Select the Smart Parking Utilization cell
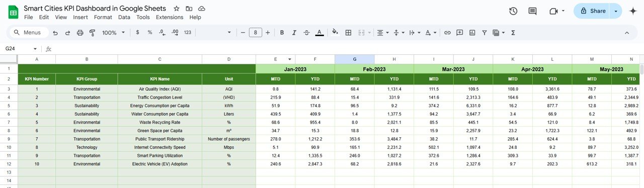Viewport: 644px width, 188px height. tap(160, 155)
